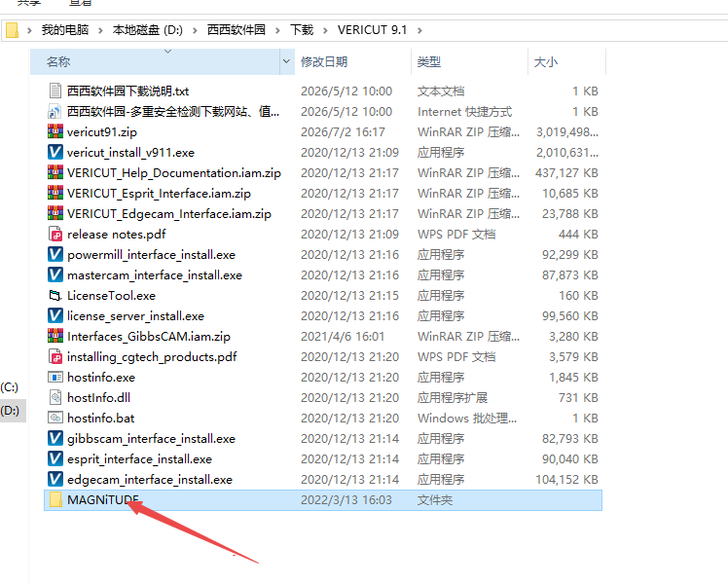
Task: Expand the chevron after 下载 in the path
Action: (325, 30)
